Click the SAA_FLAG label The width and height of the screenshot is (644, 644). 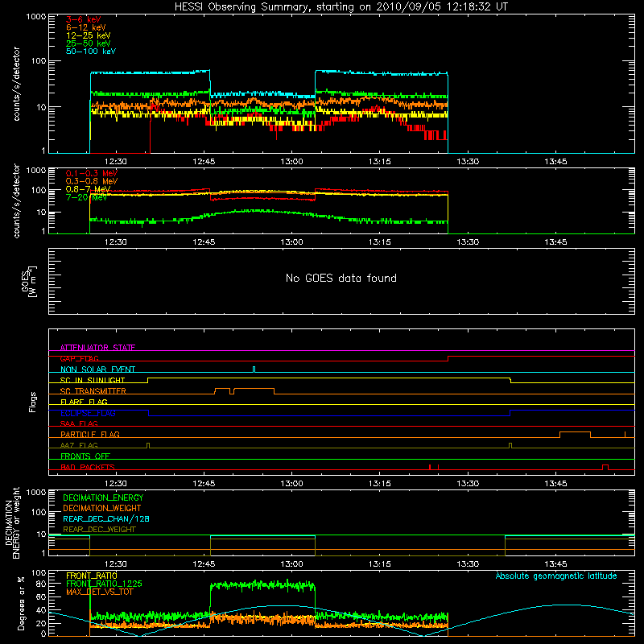coord(79,423)
